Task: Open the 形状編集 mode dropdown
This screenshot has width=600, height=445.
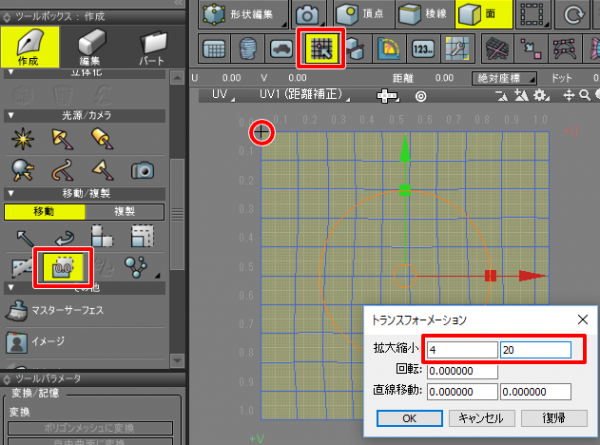Action: 243,14
